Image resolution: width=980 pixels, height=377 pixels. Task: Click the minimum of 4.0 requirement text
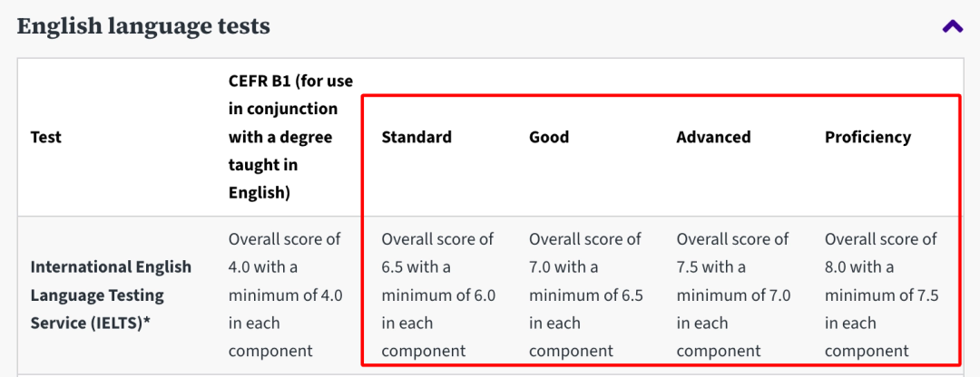[x=285, y=295]
